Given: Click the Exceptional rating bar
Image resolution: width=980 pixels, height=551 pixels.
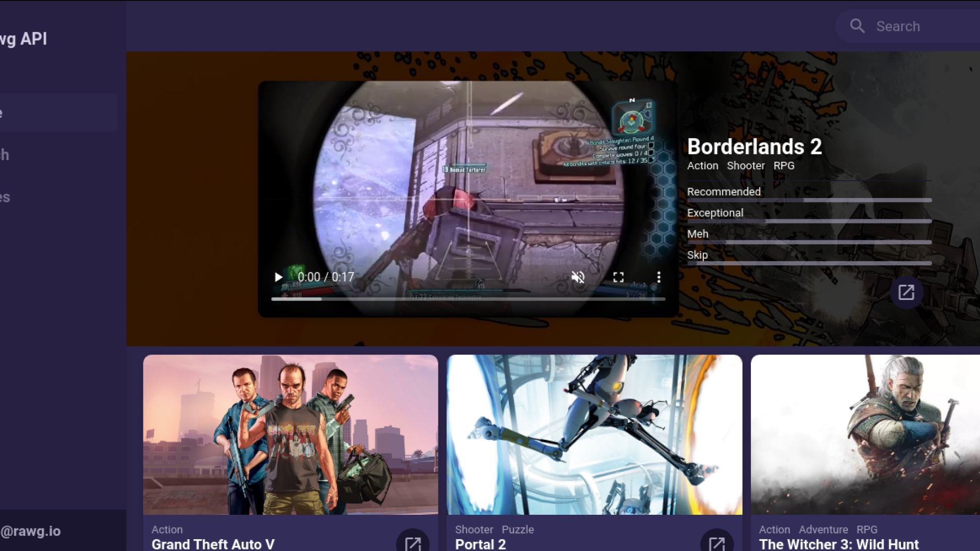Looking at the screenshot, I should [x=809, y=221].
